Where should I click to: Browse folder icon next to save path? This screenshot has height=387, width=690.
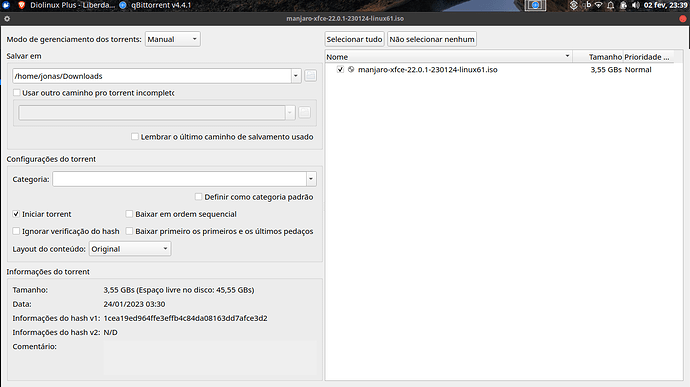tap(310, 76)
